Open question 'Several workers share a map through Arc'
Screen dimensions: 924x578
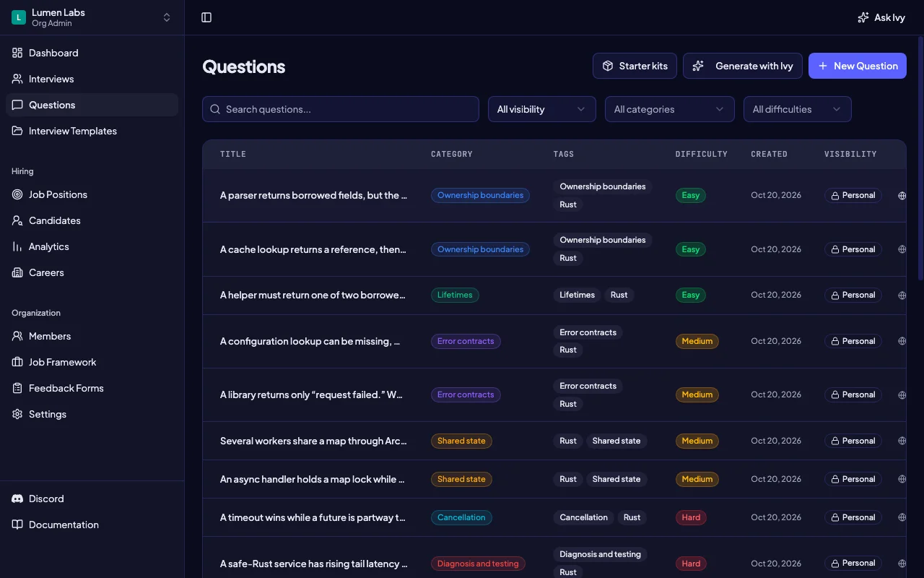313,441
